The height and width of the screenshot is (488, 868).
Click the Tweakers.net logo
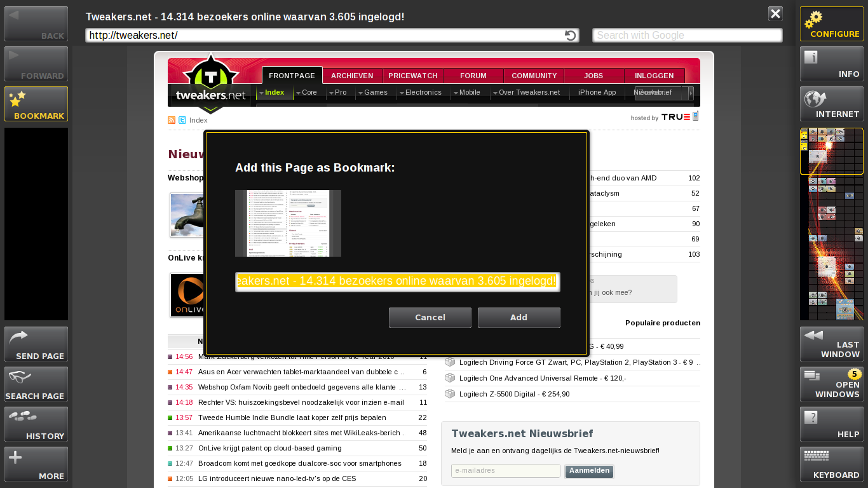point(211,84)
